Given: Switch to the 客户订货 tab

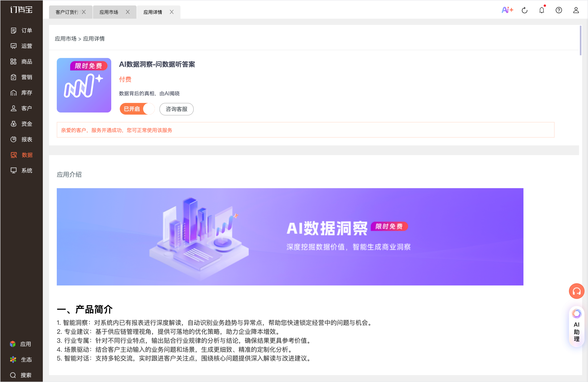Looking at the screenshot, I should click(x=67, y=12).
